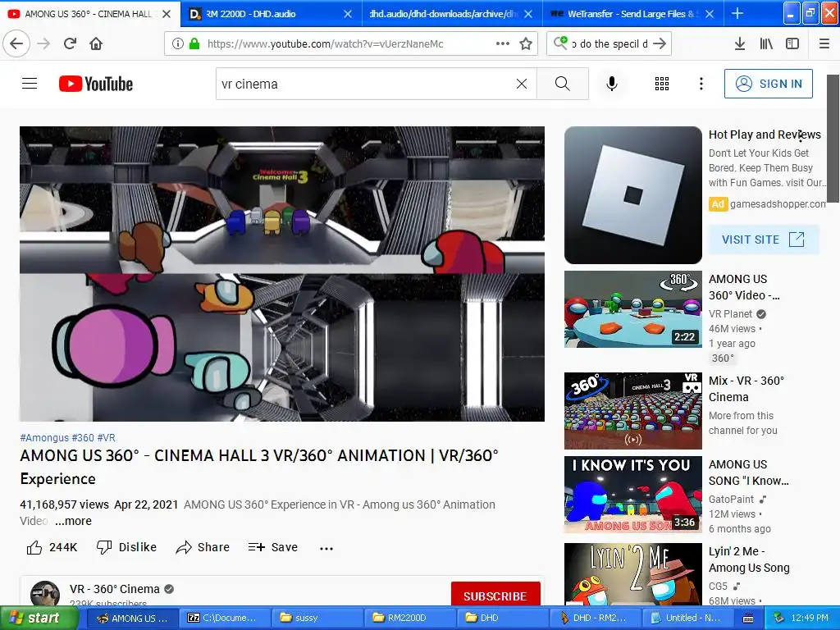This screenshot has height=630, width=840.
Task: Switch to sussy folder in taskbar
Action: click(x=316, y=619)
